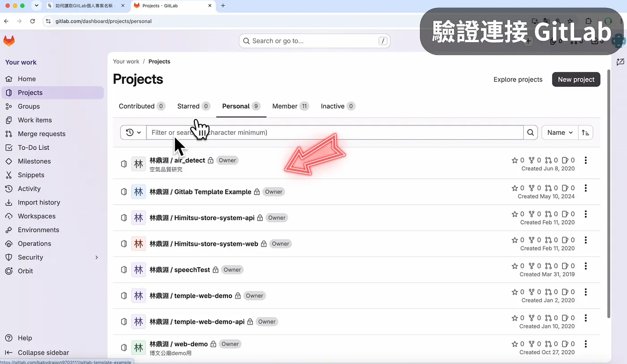Open Orbit from the sidebar icon
Image resolution: width=627 pixels, height=364 pixels.
point(9,271)
